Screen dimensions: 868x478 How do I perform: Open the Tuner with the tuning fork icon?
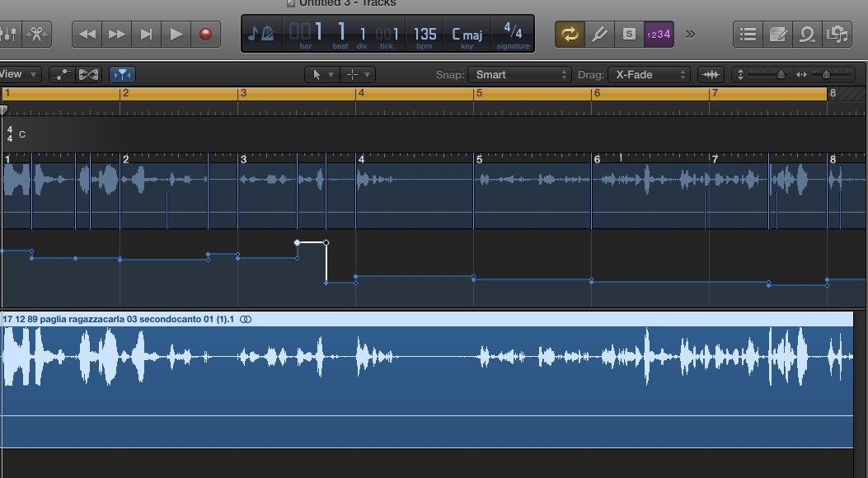(599, 34)
